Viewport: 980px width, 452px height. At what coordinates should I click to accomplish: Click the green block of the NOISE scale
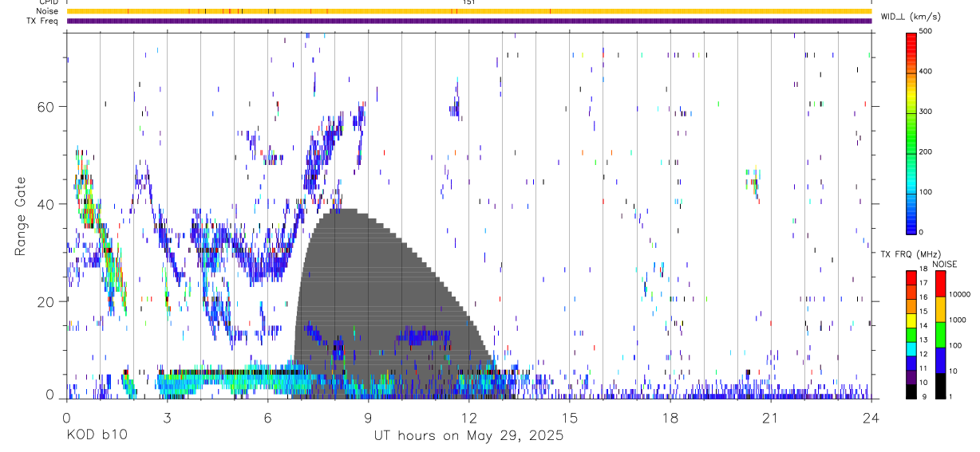[940, 334]
